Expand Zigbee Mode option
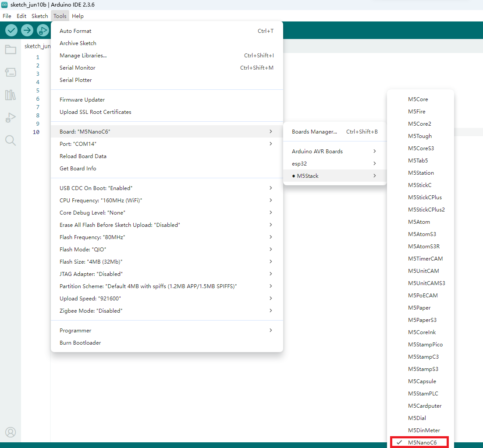The height and width of the screenshot is (448, 483). point(167,311)
